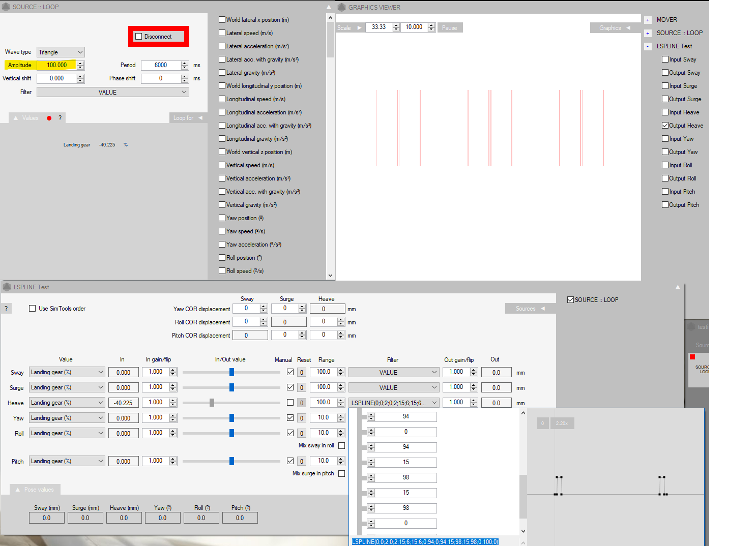Open the Sources tab
The image size is (756, 546).
(x=530, y=309)
